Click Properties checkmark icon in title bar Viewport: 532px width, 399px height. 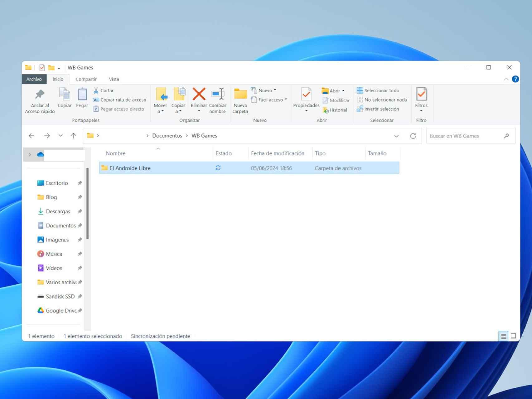42,68
